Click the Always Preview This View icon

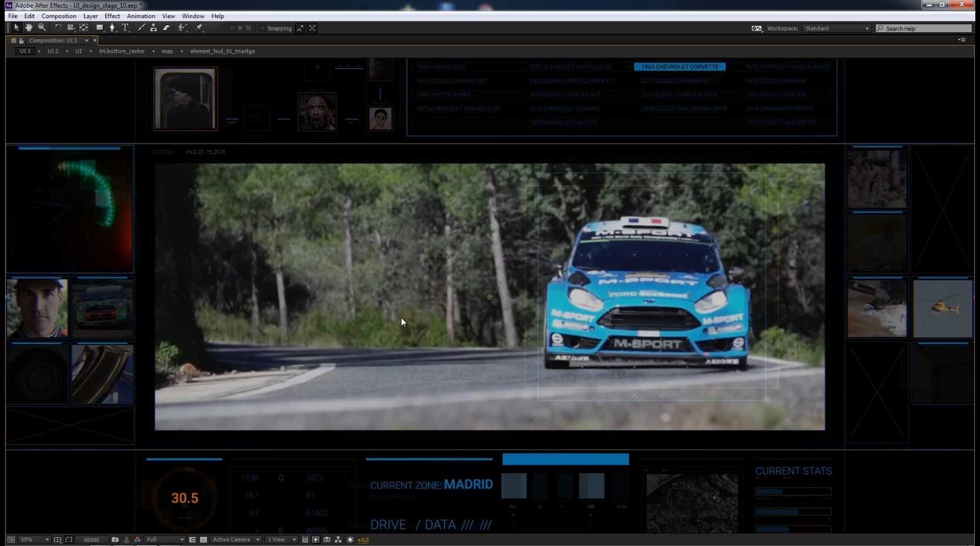11,540
